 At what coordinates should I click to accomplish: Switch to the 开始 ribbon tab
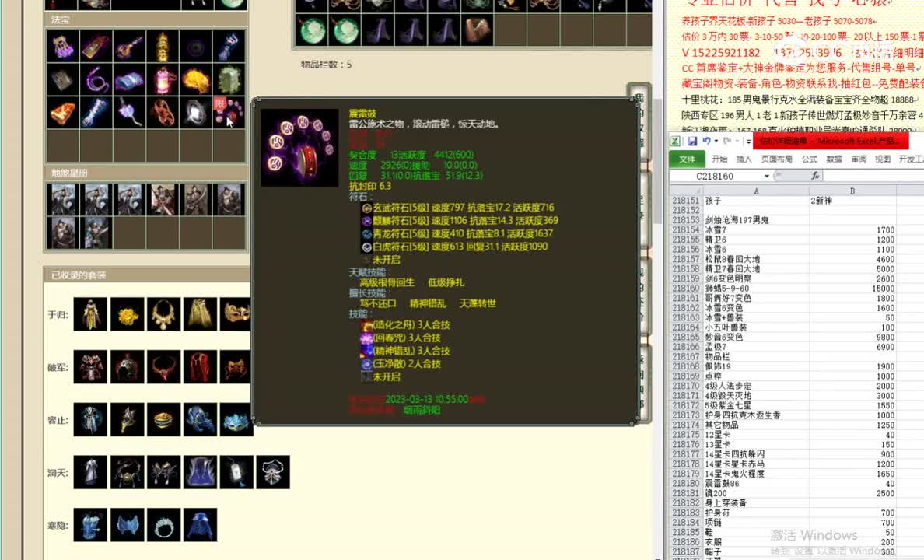click(x=719, y=159)
